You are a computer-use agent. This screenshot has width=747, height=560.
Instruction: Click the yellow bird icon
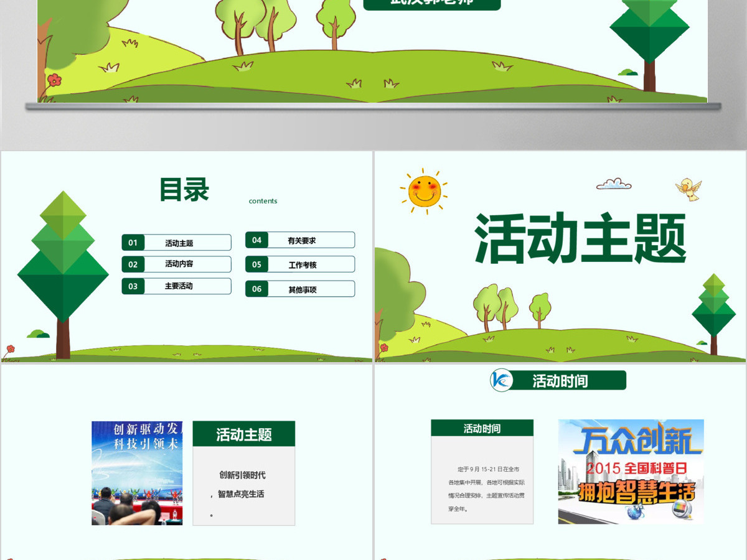[688, 189]
